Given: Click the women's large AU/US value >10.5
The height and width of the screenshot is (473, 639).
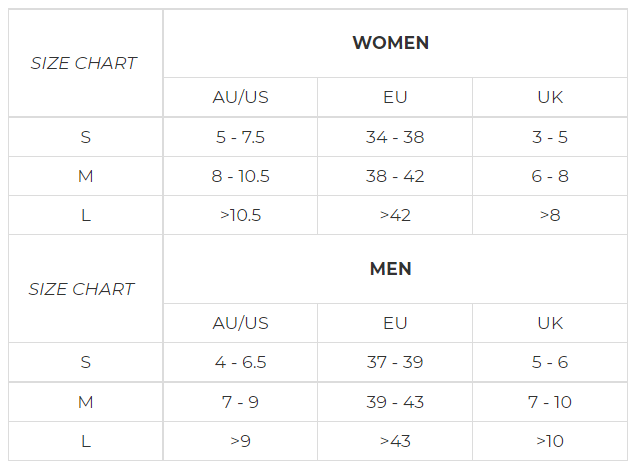Looking at the screenshot, I should (x=240, y=215).
